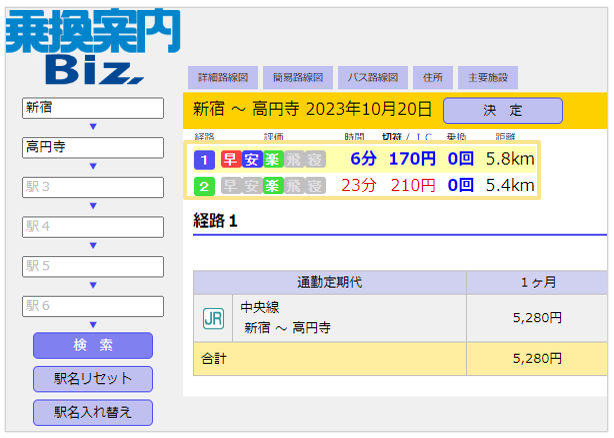Click the 駅名入れ替え button
The height and width of the screenshot is (438, 614).
pyautogui.click(x=93, y=412)
